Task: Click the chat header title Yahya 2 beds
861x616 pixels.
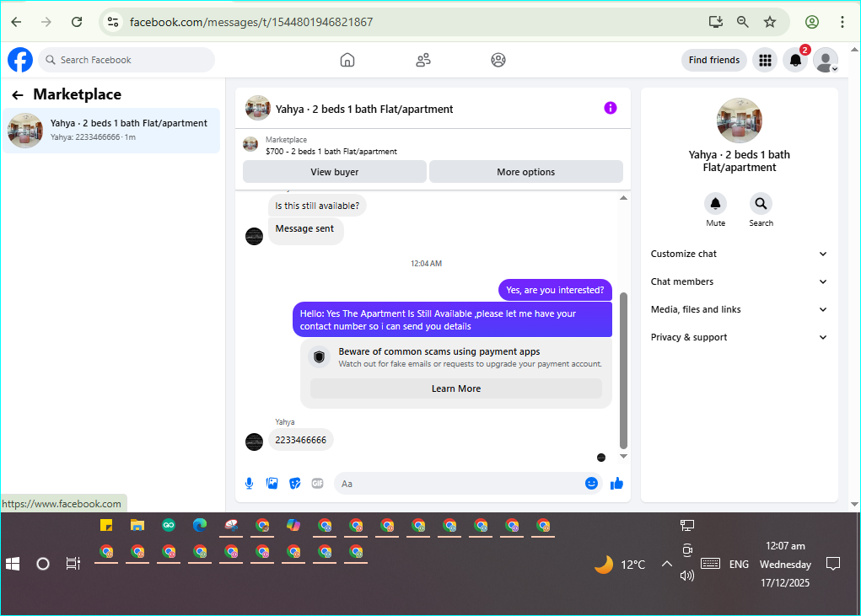Action: [364, 109]
